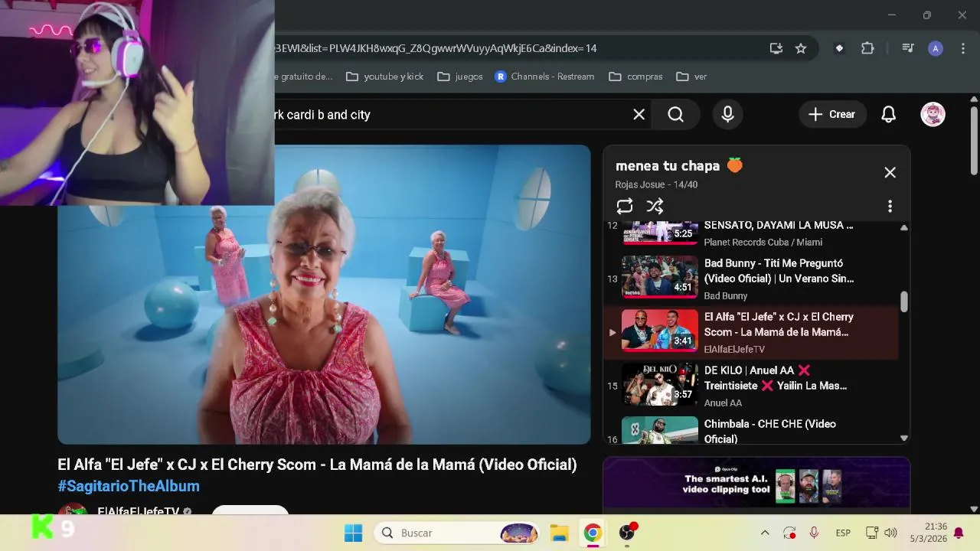Start voice search with the microphone icon
980x551 pixels.
click(727, 115)
